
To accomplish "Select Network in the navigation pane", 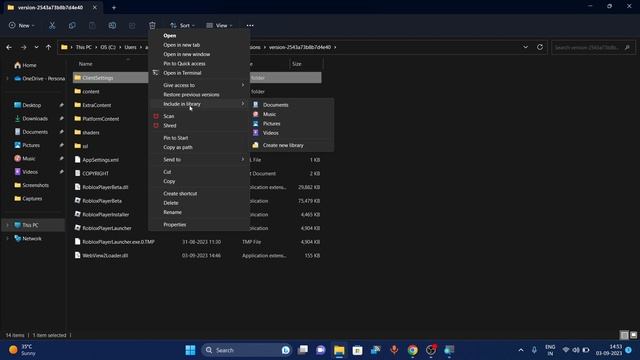I will coord(28,238).
